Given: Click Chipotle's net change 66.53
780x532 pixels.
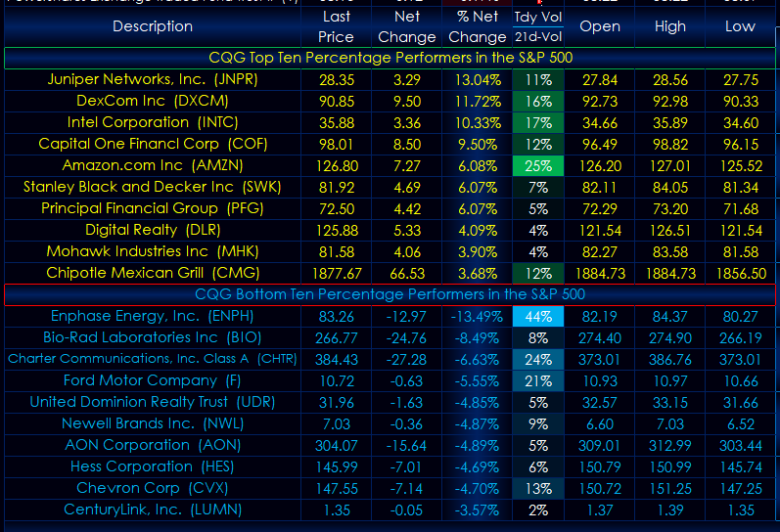Looking at the screenshot, I should tap(407, 273).
